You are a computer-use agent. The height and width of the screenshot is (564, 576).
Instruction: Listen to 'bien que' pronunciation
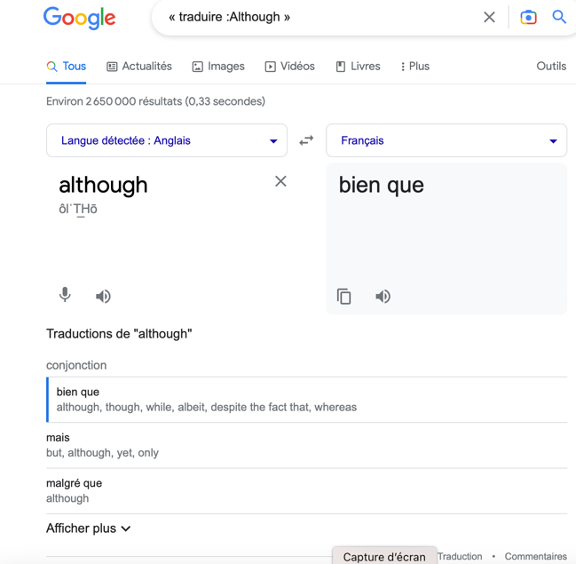[383, 296]
